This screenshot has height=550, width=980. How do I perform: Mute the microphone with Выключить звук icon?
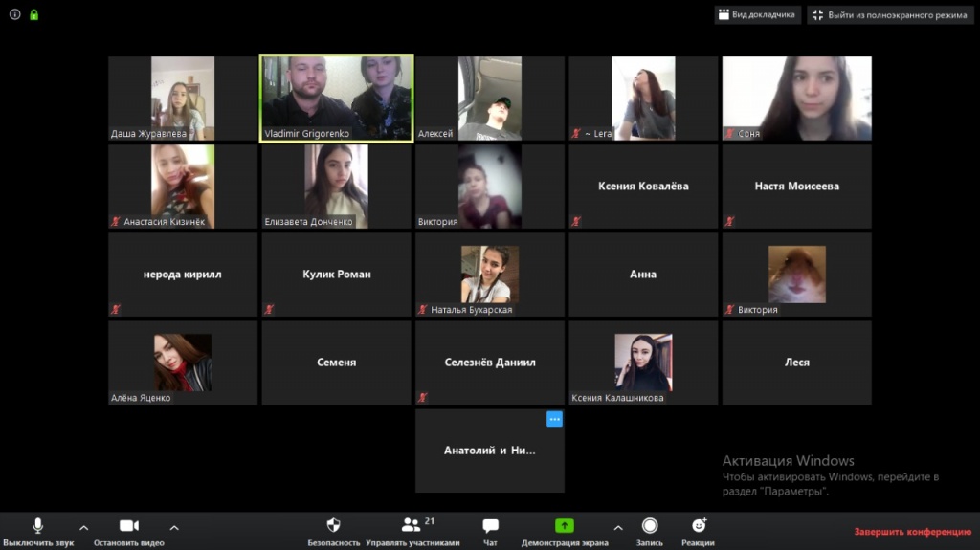point(37,526)
